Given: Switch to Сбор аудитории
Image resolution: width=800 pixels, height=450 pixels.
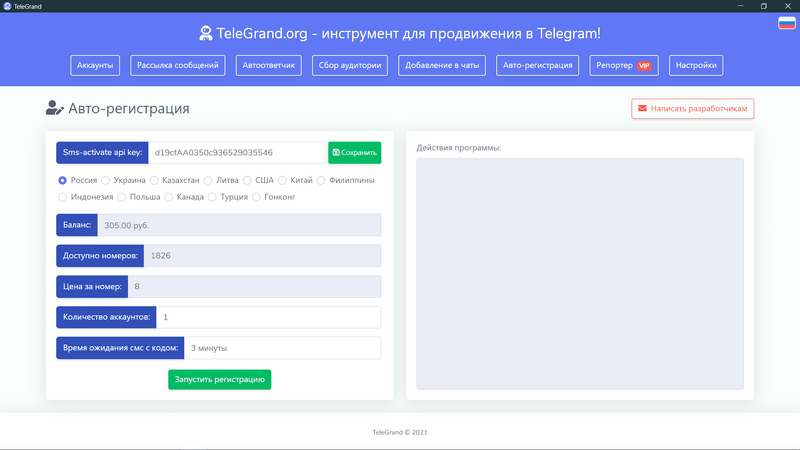Looking at the screenshot, I should (x=350, y=65).
